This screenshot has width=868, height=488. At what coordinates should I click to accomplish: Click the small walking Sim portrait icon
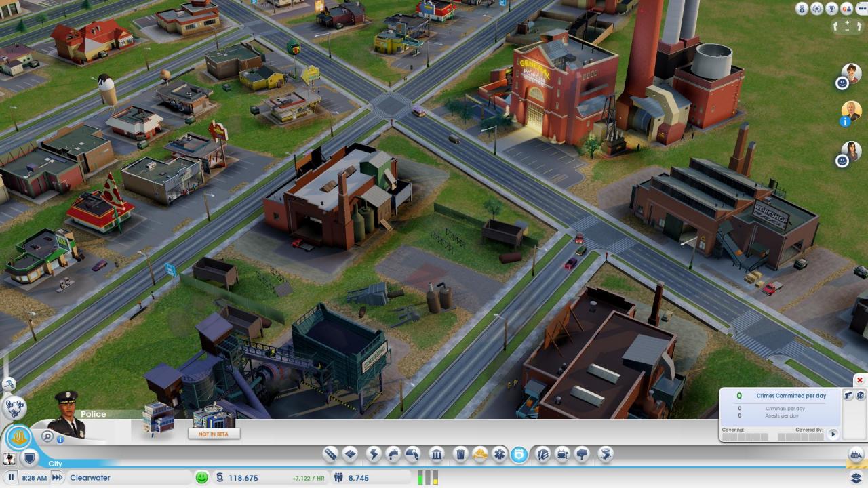point(9,459)
